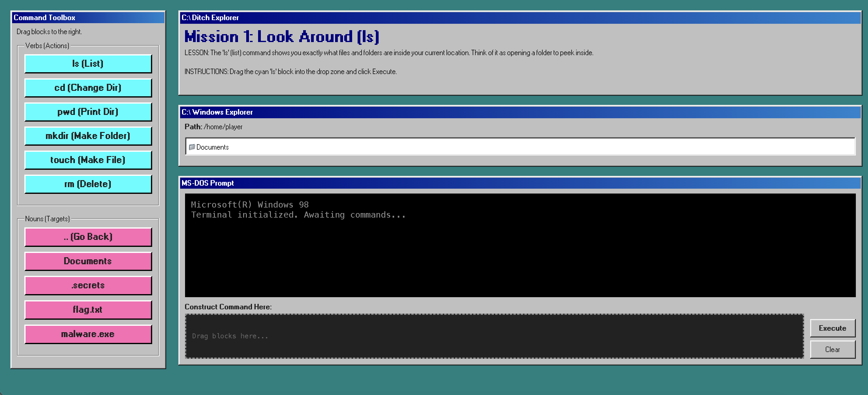Click the pink Documents noun block
Image resolution: width=868 pixels, height=395 pixels.
[x=88, y=261]
